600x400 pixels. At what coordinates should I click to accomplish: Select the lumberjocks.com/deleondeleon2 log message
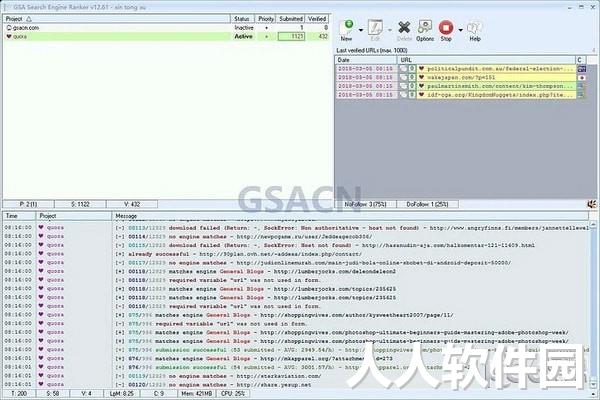[x=256, y=271]
